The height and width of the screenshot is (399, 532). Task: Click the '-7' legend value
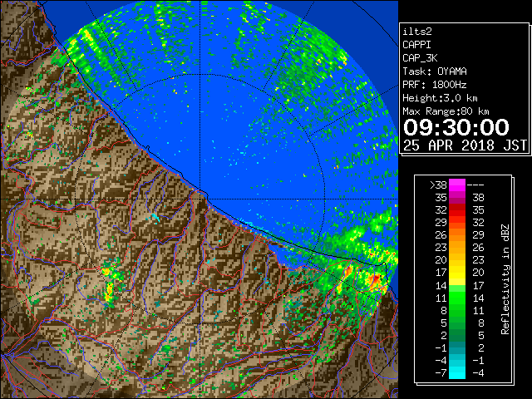441,373
